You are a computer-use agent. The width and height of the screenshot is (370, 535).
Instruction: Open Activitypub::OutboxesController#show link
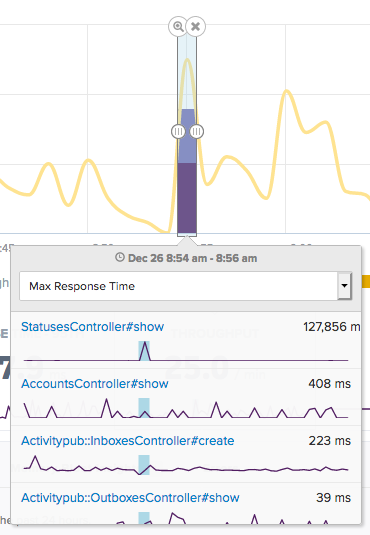pyautogui.click(x=130, y=497)
